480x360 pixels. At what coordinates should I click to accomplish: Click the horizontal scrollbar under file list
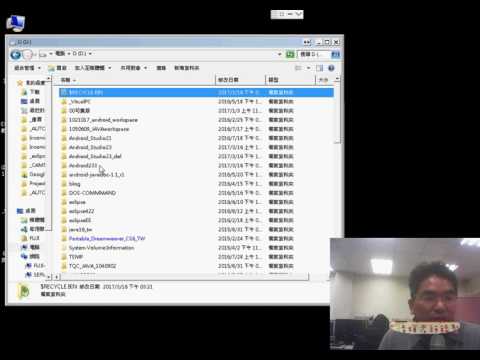point(184,277)
